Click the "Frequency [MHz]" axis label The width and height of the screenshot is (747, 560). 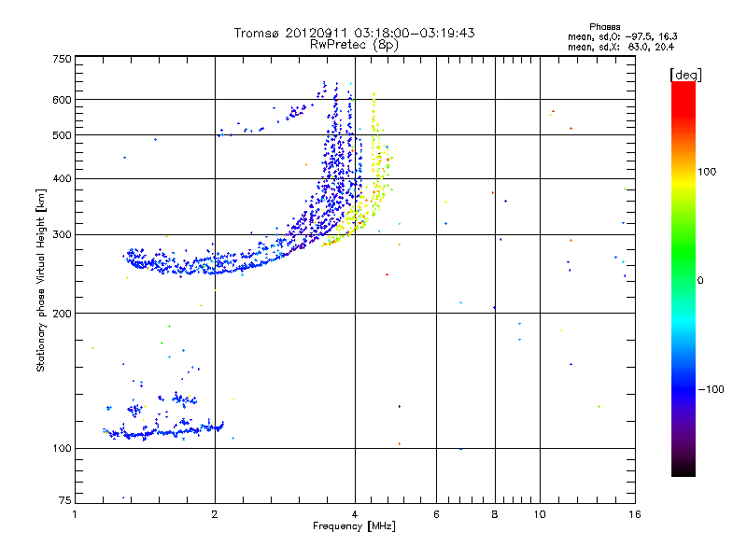point(354,526)
